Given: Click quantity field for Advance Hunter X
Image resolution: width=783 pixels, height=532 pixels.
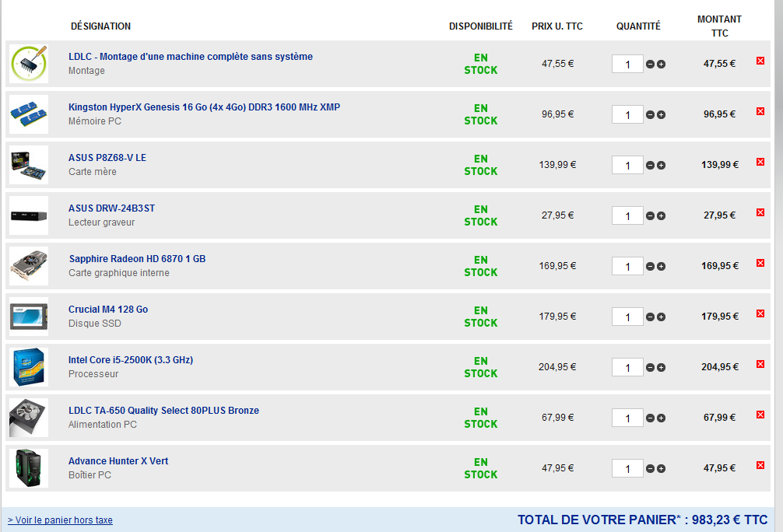Looking at the screenshot, I should (627, 469).
